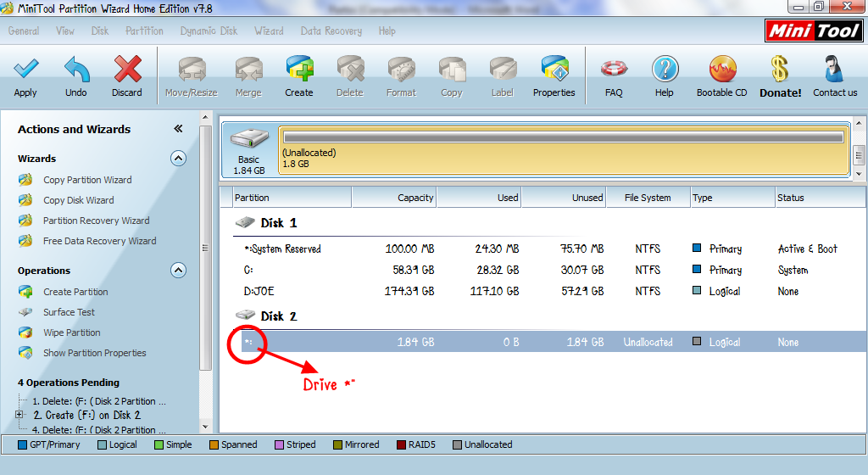Image resolution: width=868 pixels, height=475 pixels.
Task: Create a new partition from toolbar
Action: [x=299, y=77]
